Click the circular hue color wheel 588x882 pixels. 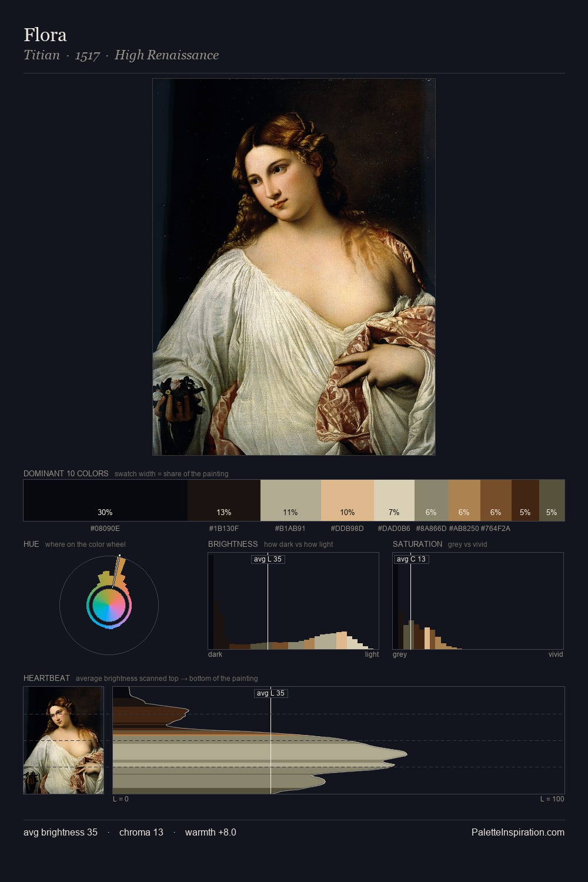109,605
